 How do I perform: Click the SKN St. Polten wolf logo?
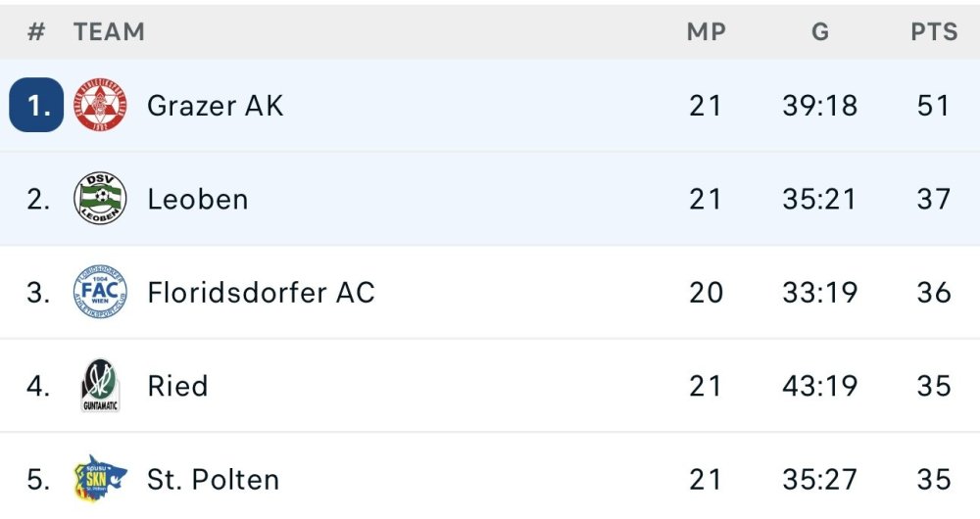point(100,479)
